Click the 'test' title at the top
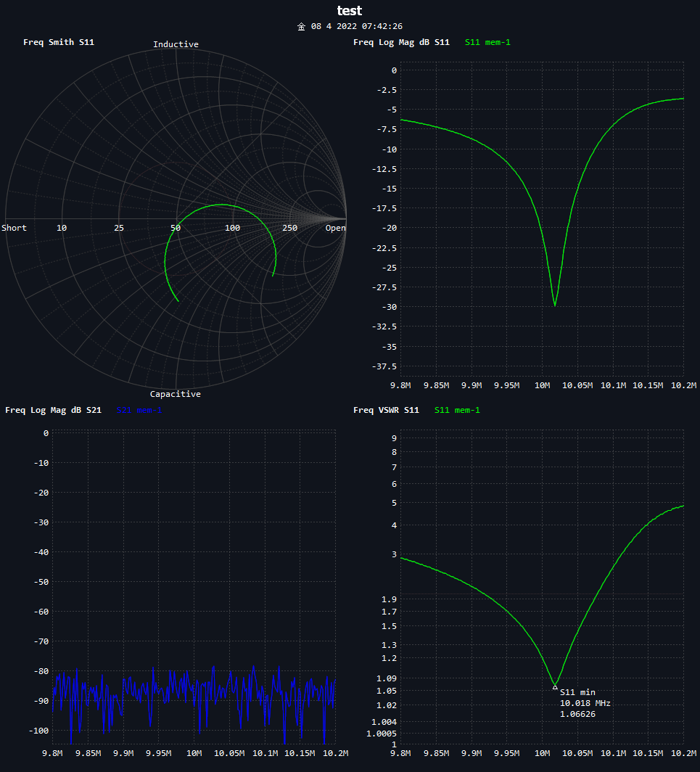The image size is (700, 772). click(350, 11)
